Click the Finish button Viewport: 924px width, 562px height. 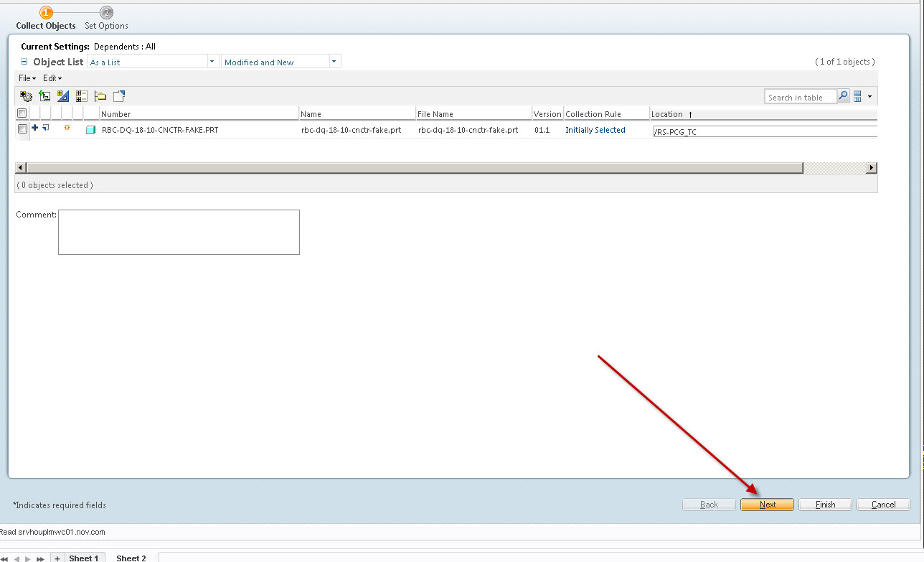[825, 505]
